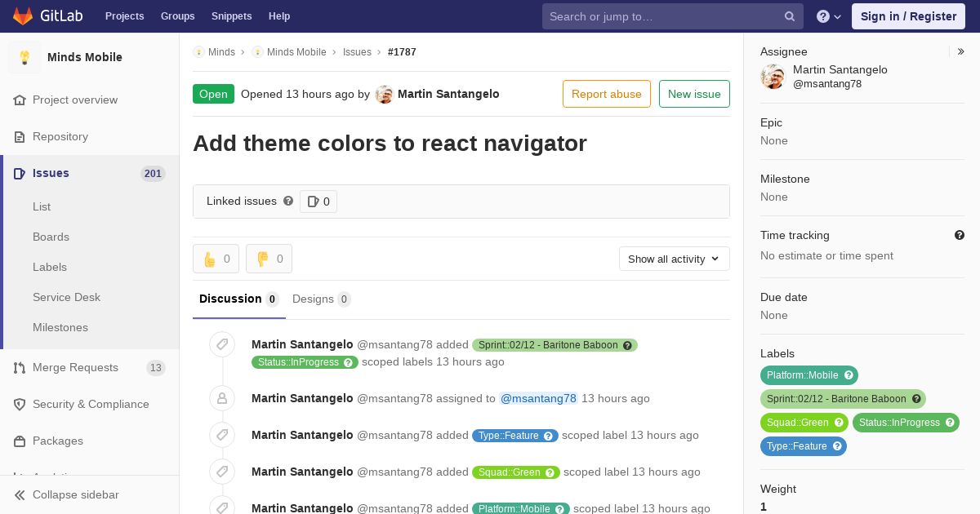Screen dimensions: 980x514
Task: Click the Issues sidebar icon
Action: 20,173
